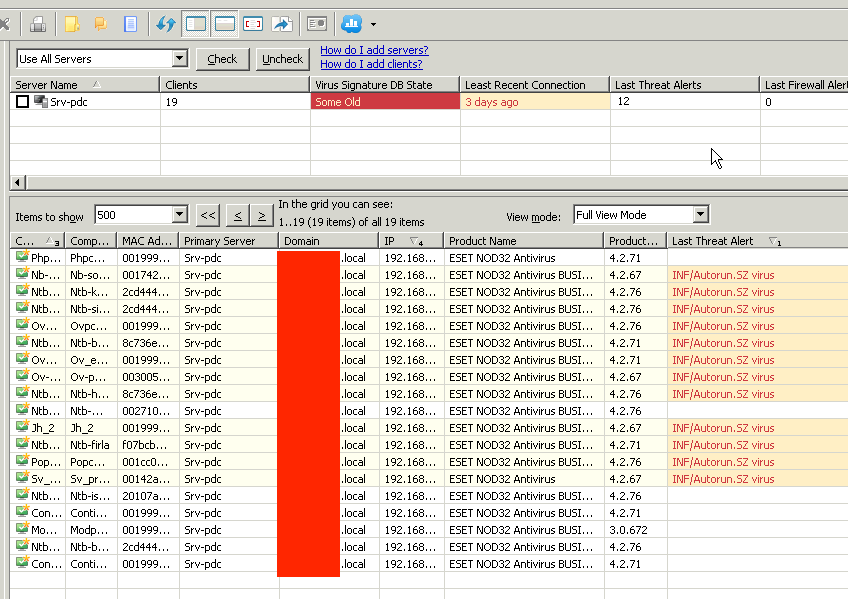The height and width of the screenshot is (599, 848).
Task: Click the Nb-so client status icon
Action: pyautogui.click(x=22, y=274)
